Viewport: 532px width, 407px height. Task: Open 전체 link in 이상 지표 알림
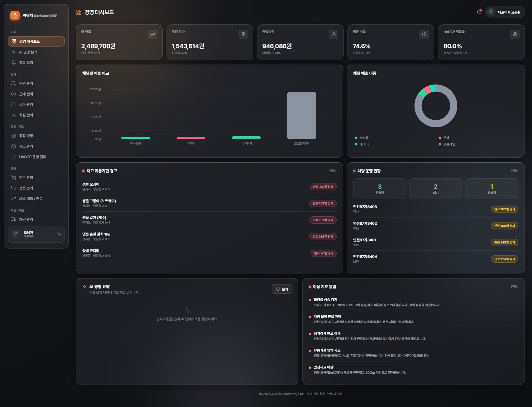tap(515, 287)
